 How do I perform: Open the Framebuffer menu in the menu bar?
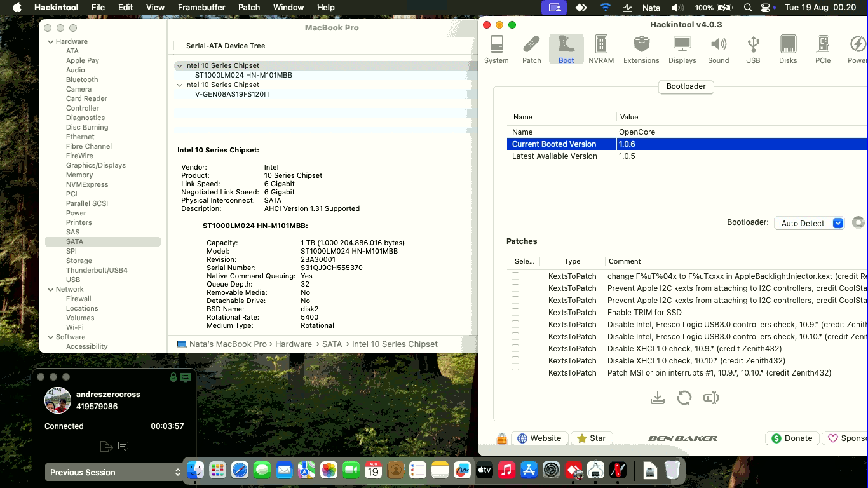[x=201, y=7]
